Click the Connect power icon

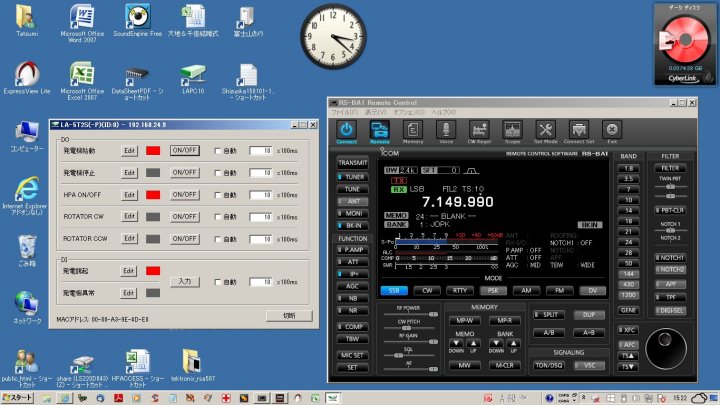click(346, 130)
